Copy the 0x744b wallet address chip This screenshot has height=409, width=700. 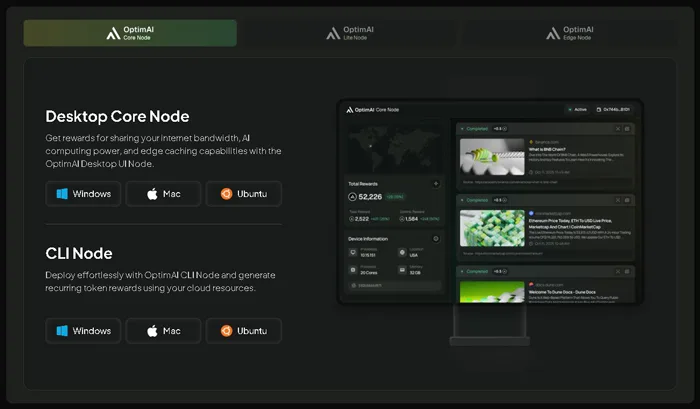613,109
